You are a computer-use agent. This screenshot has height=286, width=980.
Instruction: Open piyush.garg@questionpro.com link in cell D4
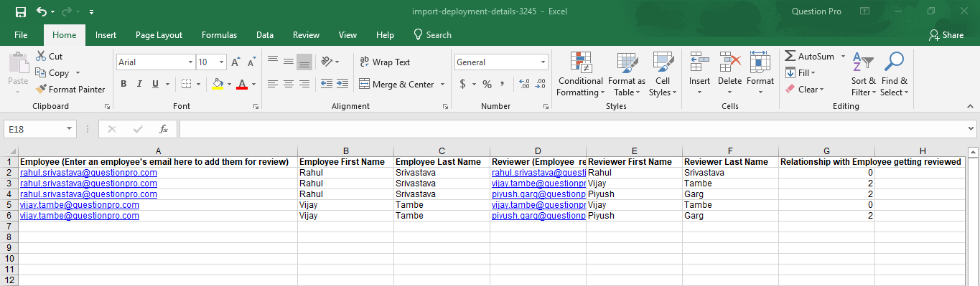pyautogui.click(x=539, y=194)
